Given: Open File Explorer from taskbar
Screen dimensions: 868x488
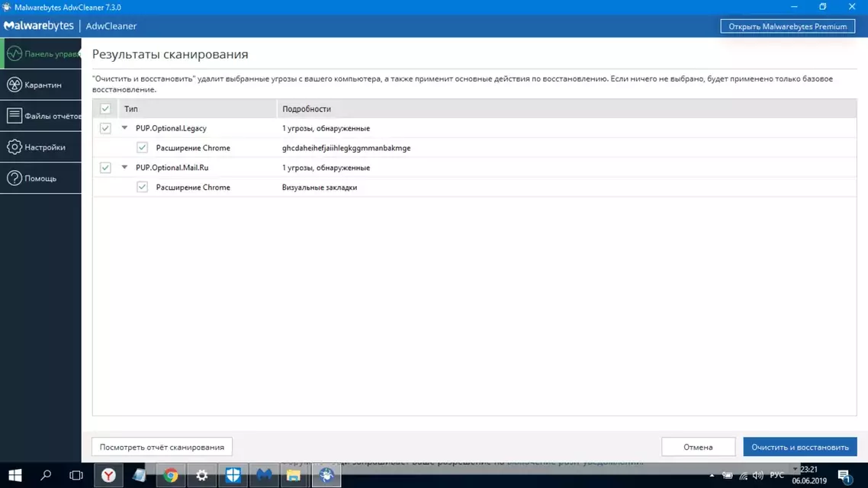Looking at the screenshot, I should (294, 475).
